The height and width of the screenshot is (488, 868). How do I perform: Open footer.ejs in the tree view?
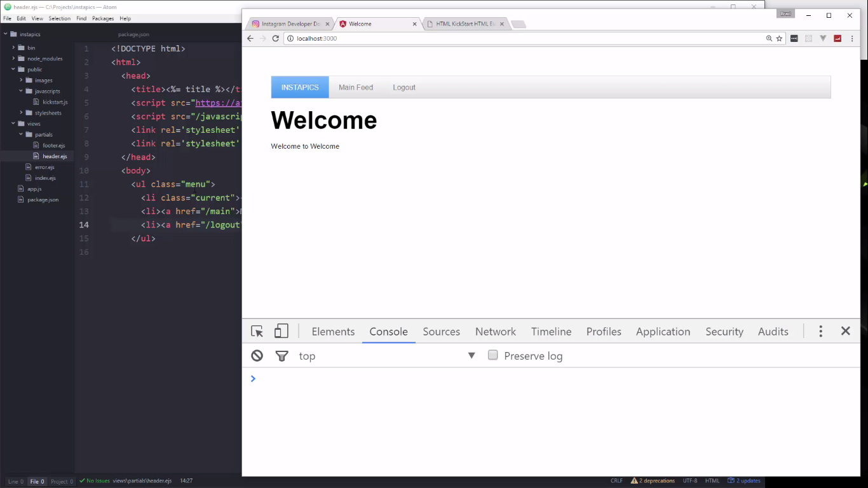[53, 146]
